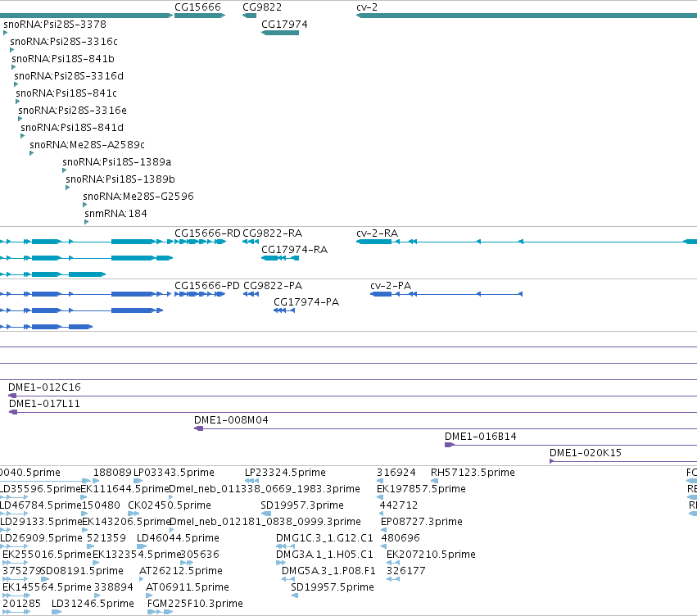The width and height of the screenshot is (697, 616).
Task: Click snoRNA:Psi28S-3316e label
Action: coord(72,111)
